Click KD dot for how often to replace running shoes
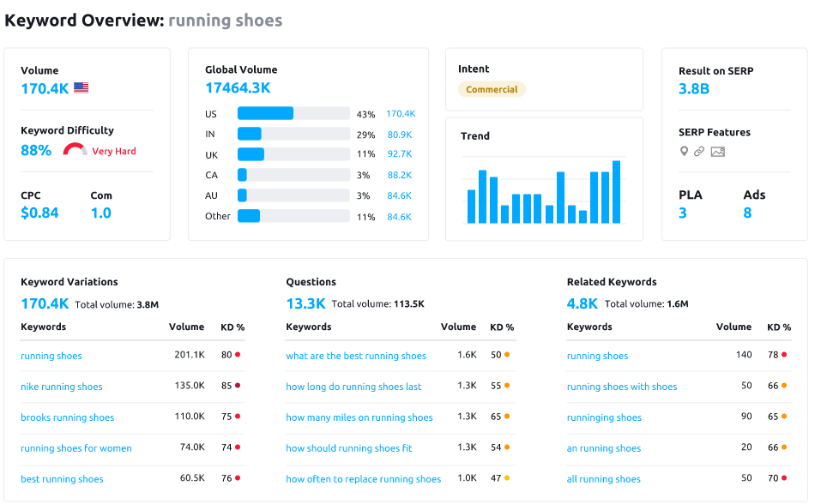 coord(507,478)
